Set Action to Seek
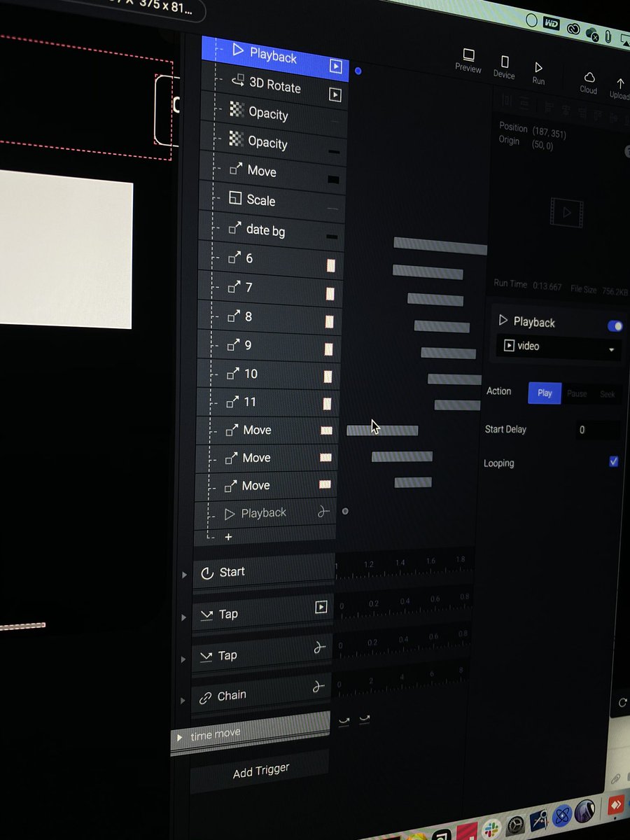This screenshot has height=840, width=630. [x=607, y=394]
